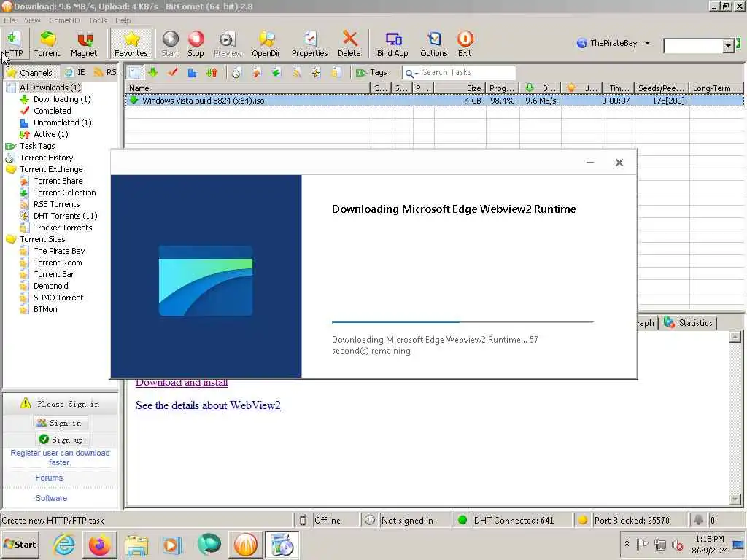The image size is (747, 560).
Task: Filter downloading tasks with green arrow toolbar icon
Action: point(152,72)
